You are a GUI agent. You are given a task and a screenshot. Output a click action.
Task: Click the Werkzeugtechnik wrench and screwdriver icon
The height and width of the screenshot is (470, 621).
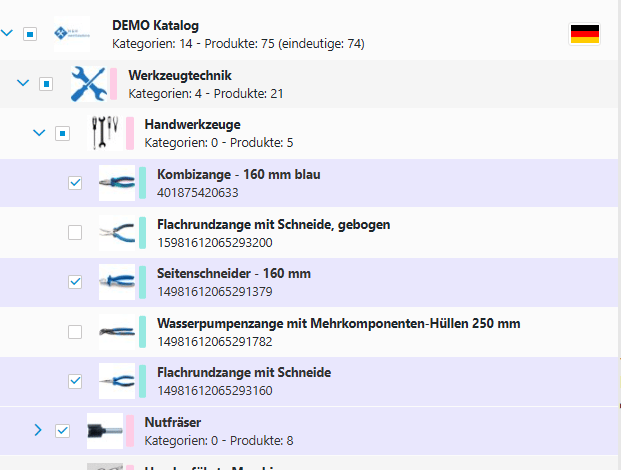pos(89,84)
